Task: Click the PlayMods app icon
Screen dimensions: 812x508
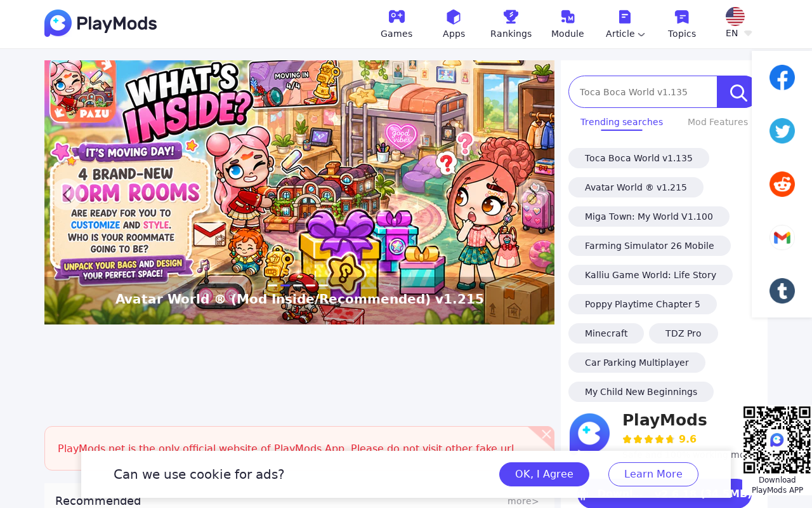Action: coord(589,433)
